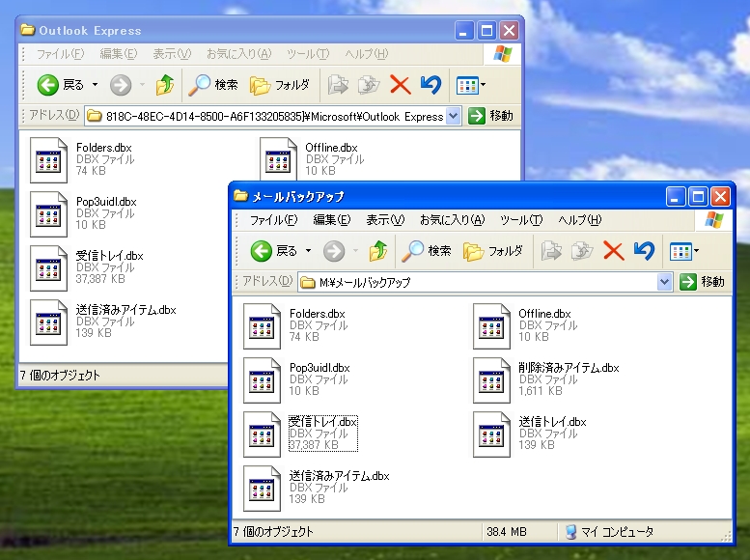
Task: Select Folders.dbx in メールバックアップ window
Action: point(294,325)
